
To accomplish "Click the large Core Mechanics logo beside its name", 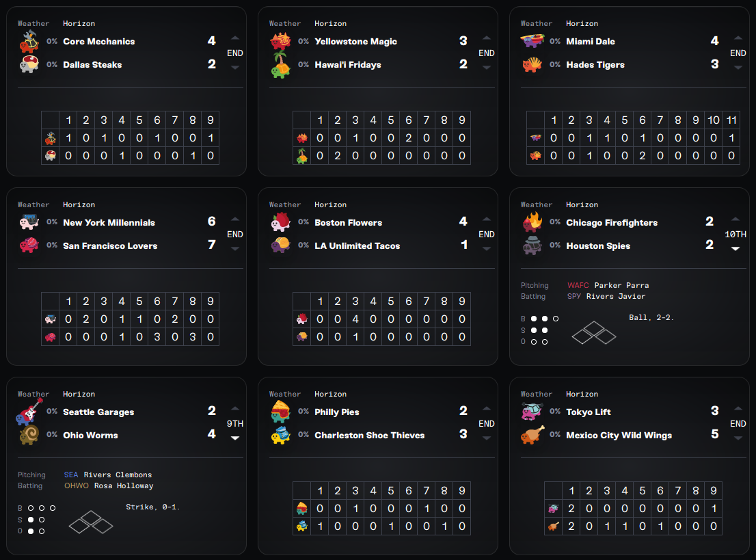I will pos(29,41).
